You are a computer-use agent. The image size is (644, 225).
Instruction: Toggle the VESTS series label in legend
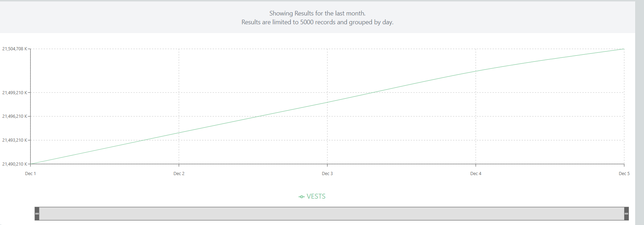point(316,197)
